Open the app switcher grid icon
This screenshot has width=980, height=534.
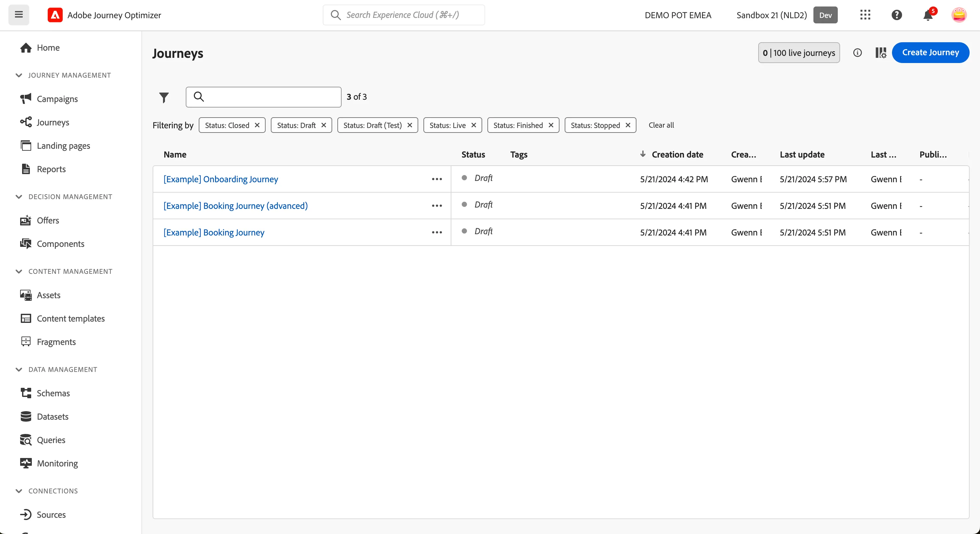tap(865, 15)
